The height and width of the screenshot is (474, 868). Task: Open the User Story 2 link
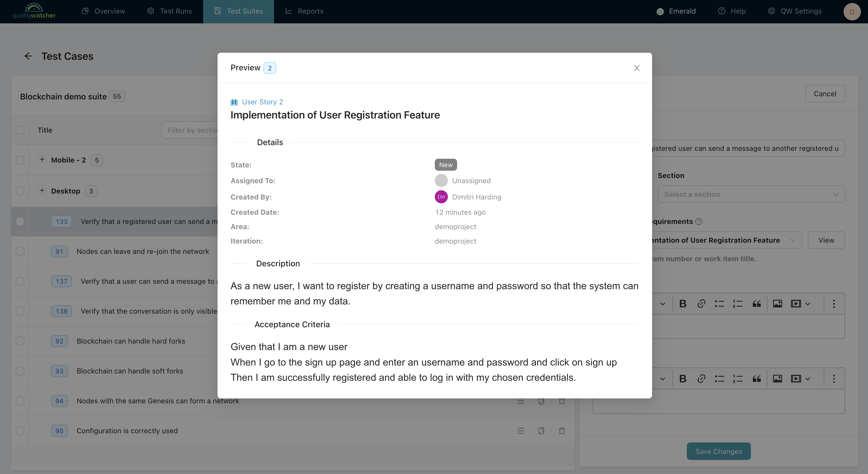coord(262,102)
